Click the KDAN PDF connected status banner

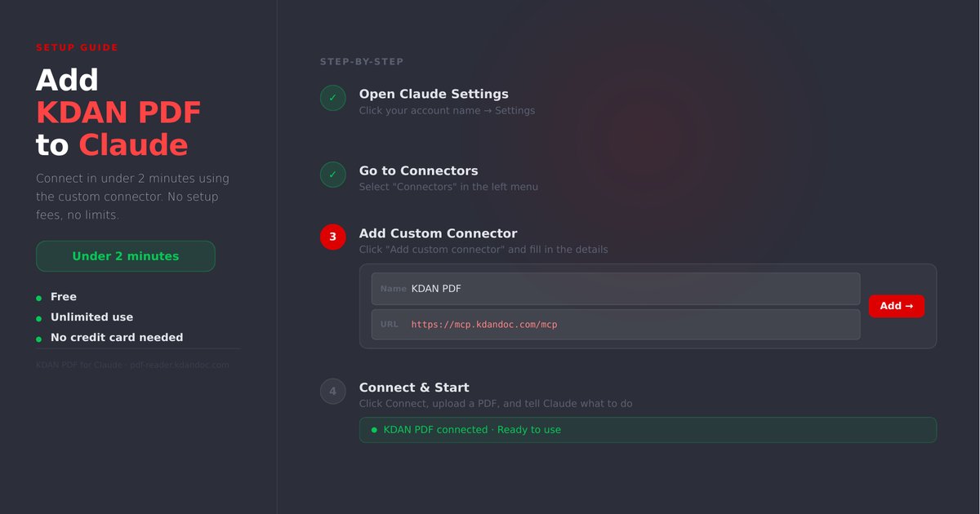click(648, 430)
